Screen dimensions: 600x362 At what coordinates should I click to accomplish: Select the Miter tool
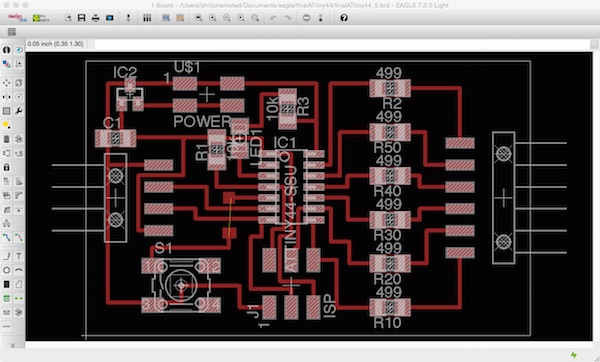18,196
